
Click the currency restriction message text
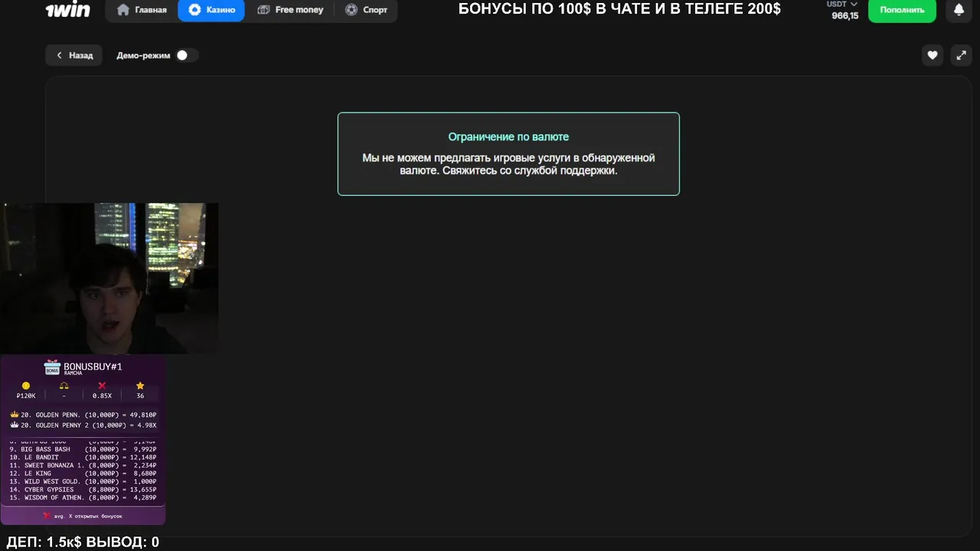pyautogui.click(x=508, y=164)
